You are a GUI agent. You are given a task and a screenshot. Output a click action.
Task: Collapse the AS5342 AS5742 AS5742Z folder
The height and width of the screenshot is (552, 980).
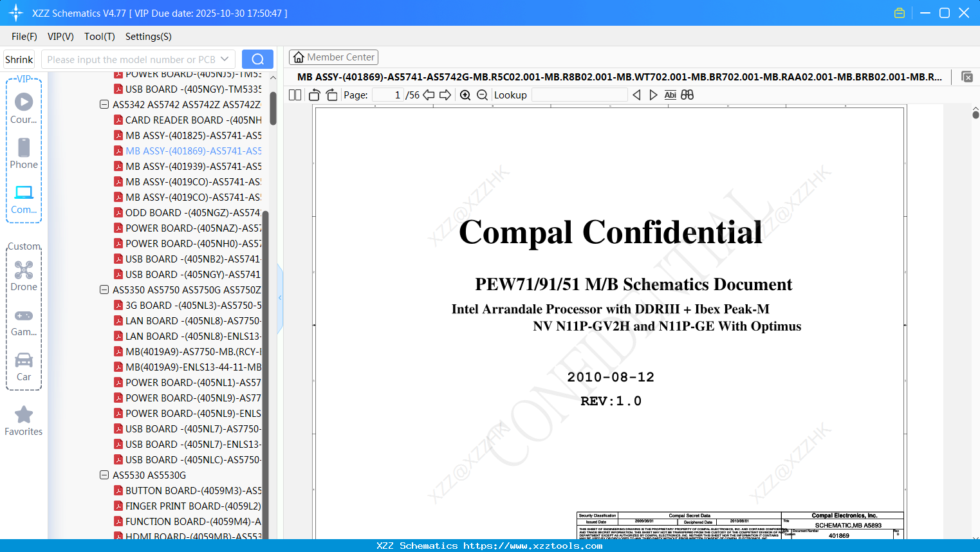pyautogui.click(x=104, y=104)
